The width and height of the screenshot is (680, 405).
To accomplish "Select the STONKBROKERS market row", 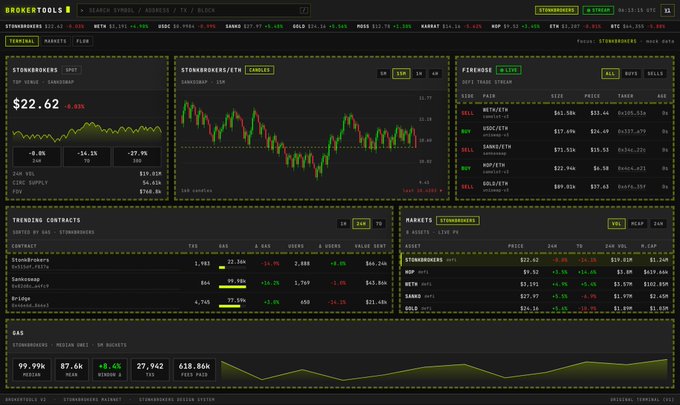I will click(536, 260).
